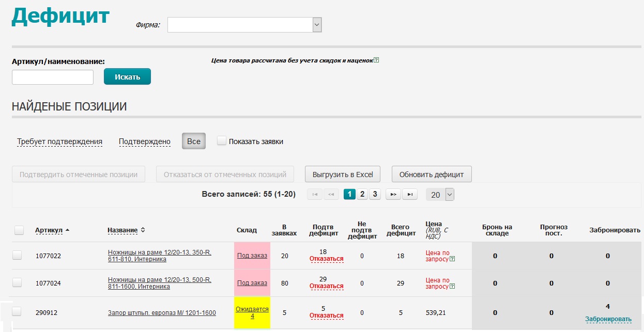The height and width of the screenshot is (332, 644).
Task: Click help icon beside price discount note
Action: click(376, 60)
